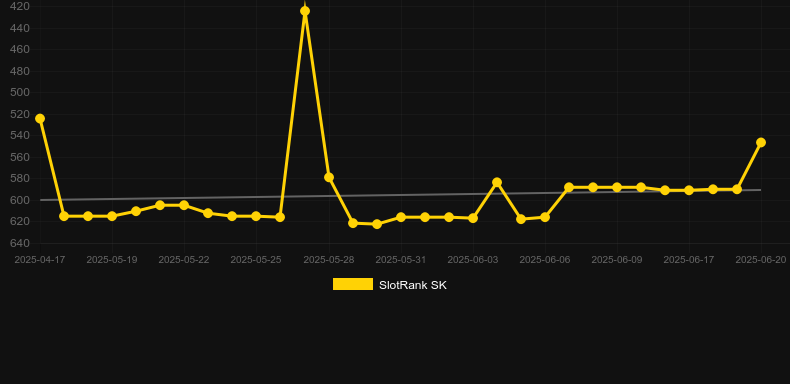This screenshot has height=384, width=790.
Task: Select the data point above 2025-05-19
Action: point(112,216)
